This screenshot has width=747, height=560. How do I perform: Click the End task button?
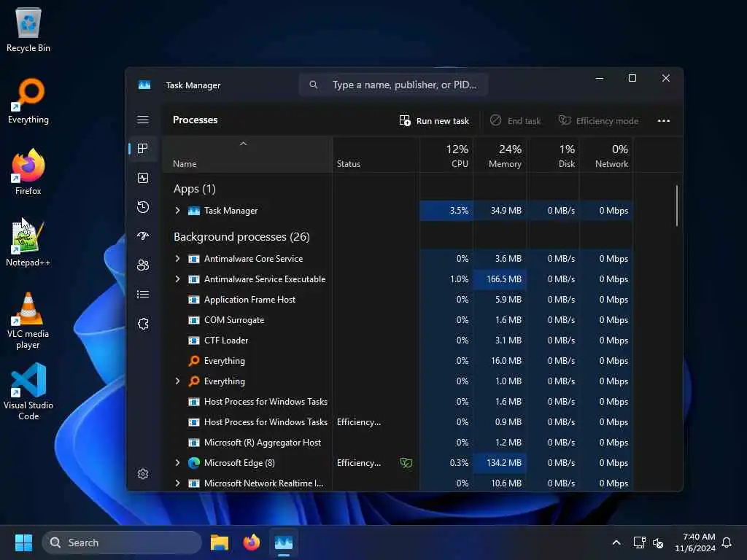coord(516,121)
